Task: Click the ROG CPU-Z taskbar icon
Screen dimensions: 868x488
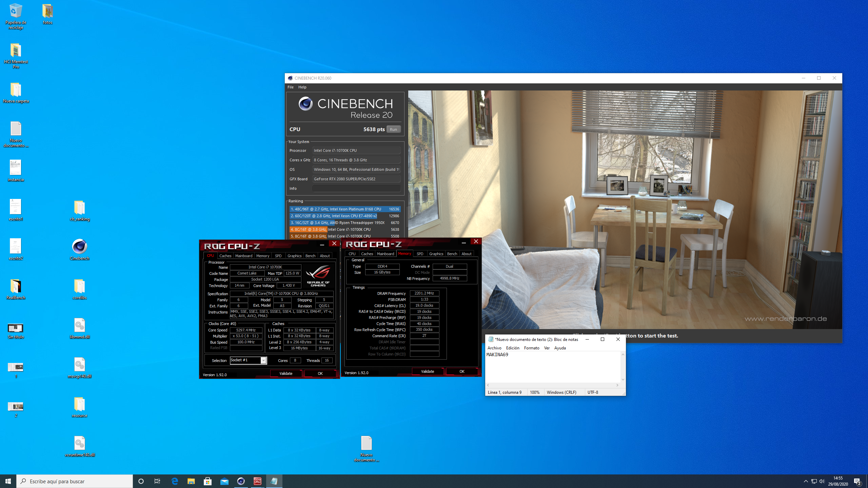Action: pos(257,481)
